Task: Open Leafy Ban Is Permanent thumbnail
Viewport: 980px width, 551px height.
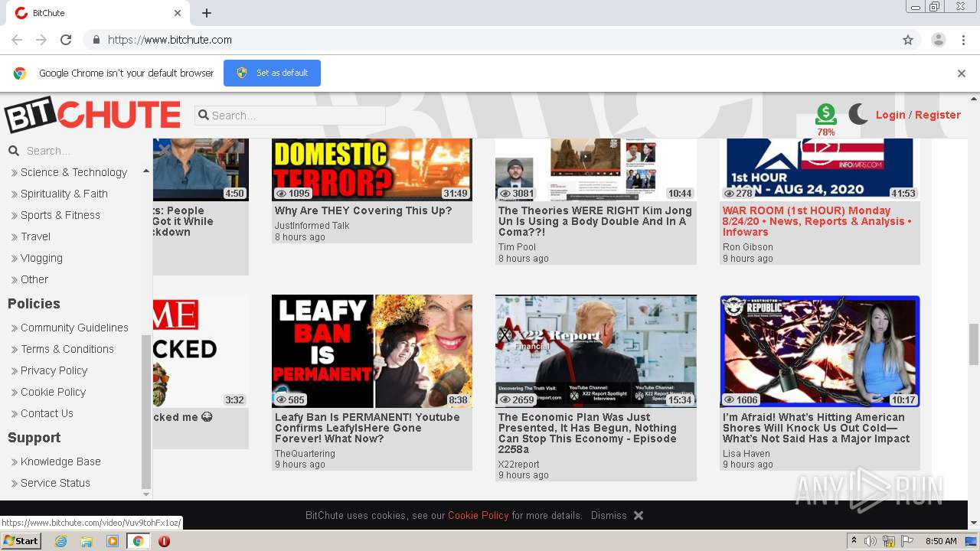Action: click(372, 351)
